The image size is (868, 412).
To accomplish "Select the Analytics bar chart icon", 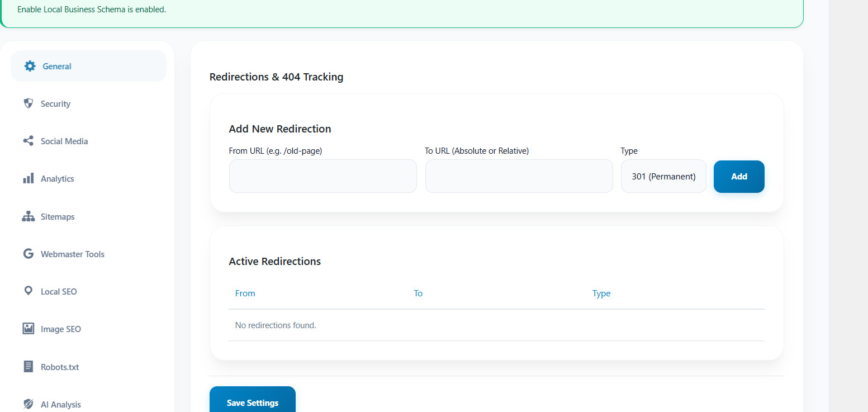I will pos(29,178).
